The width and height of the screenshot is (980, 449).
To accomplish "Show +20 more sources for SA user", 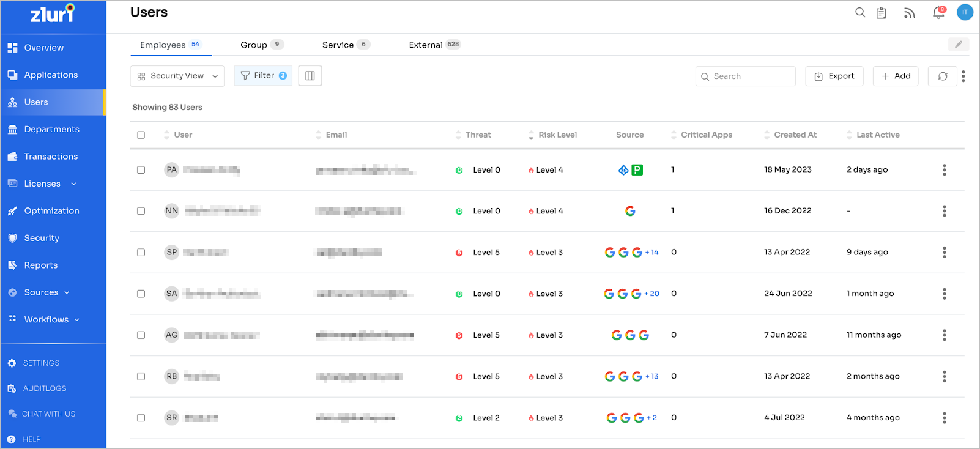I will pos(652,294).
